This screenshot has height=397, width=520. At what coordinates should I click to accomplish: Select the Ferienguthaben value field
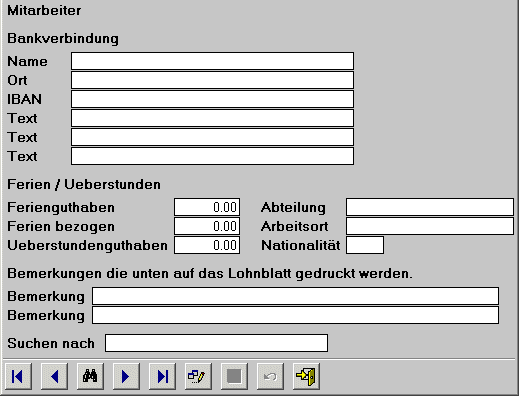(207, 207)
